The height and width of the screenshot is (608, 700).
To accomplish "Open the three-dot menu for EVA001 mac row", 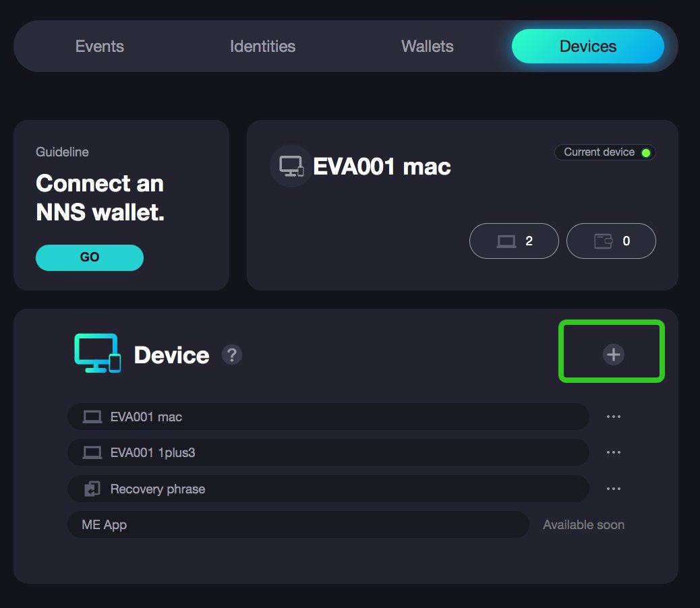I will coord(614,417).
